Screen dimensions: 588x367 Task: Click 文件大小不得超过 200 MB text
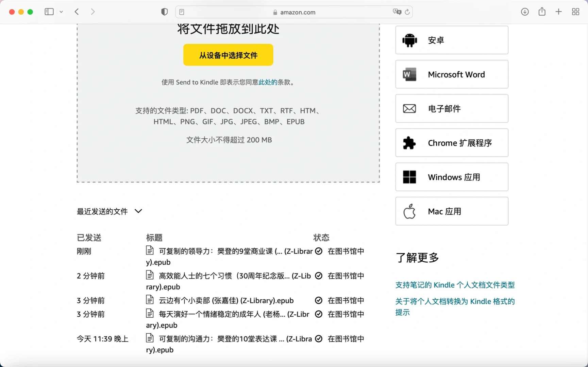(x=229, y=140)
